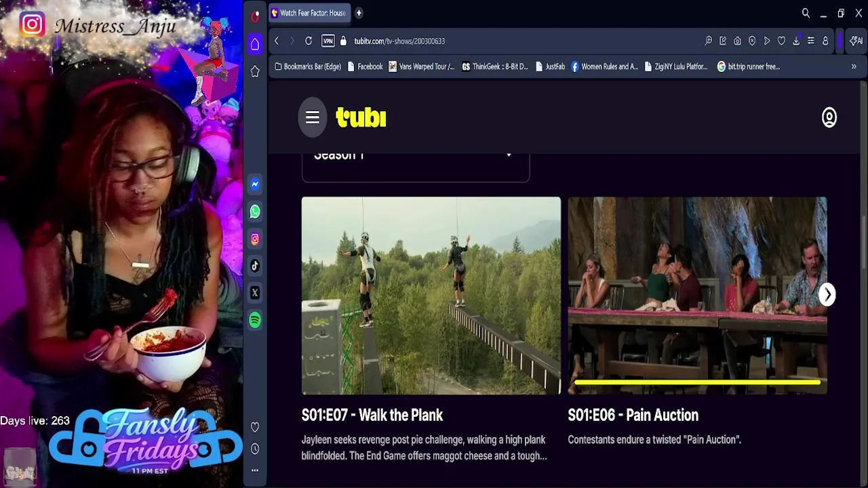Click Pain Auction yellow progress bar

click(697, 383)
